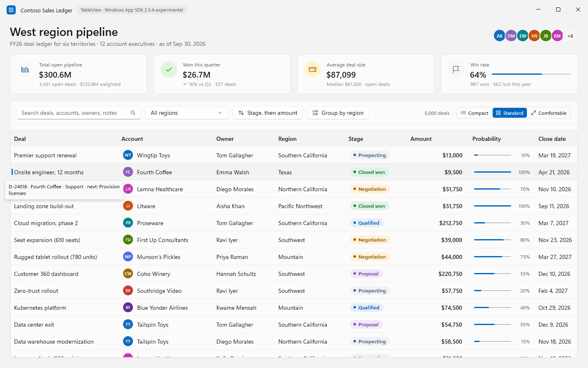The height and width of the screenshot is (368, 588).
Task: Click the FC Fourth Coffee account badge
Action: point(128,172)
